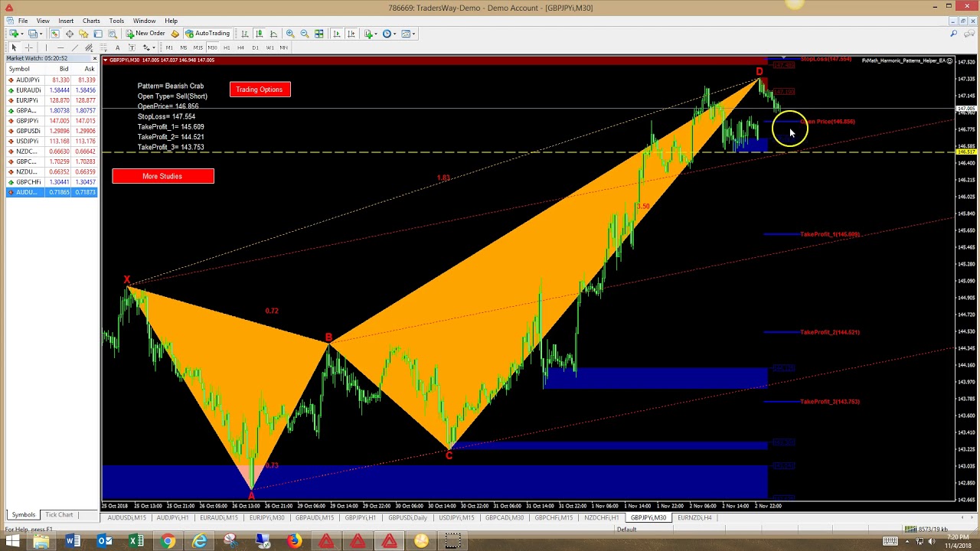Expand the Arrows tool dropdown arrow
This screenshot has height=551, width=980.
coord(154,47)
